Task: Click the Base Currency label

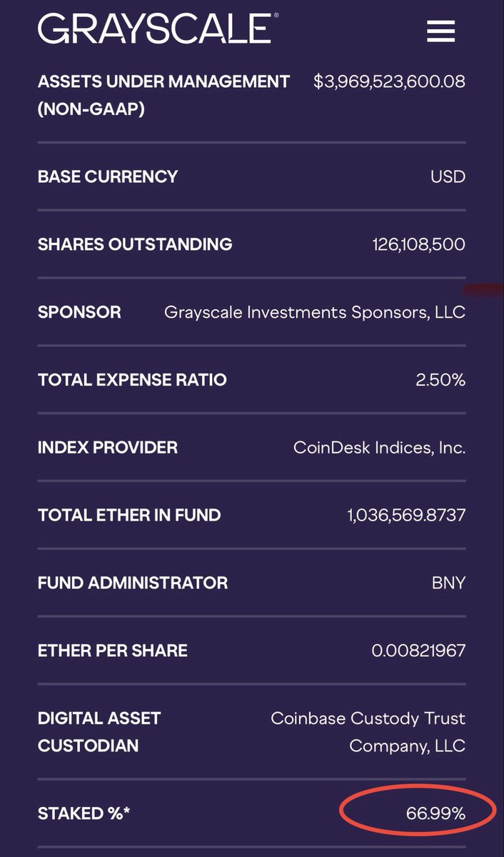Action: (x=108, y=176)
